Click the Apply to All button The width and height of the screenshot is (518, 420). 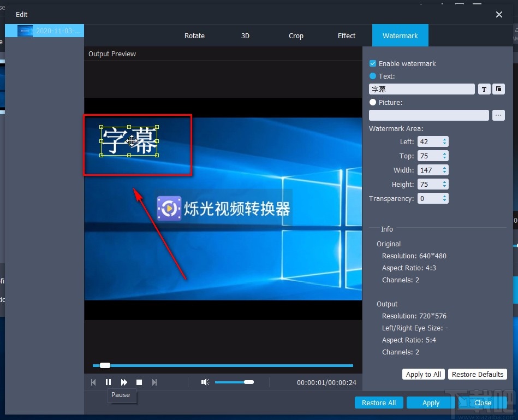click(x=423, y=374)
